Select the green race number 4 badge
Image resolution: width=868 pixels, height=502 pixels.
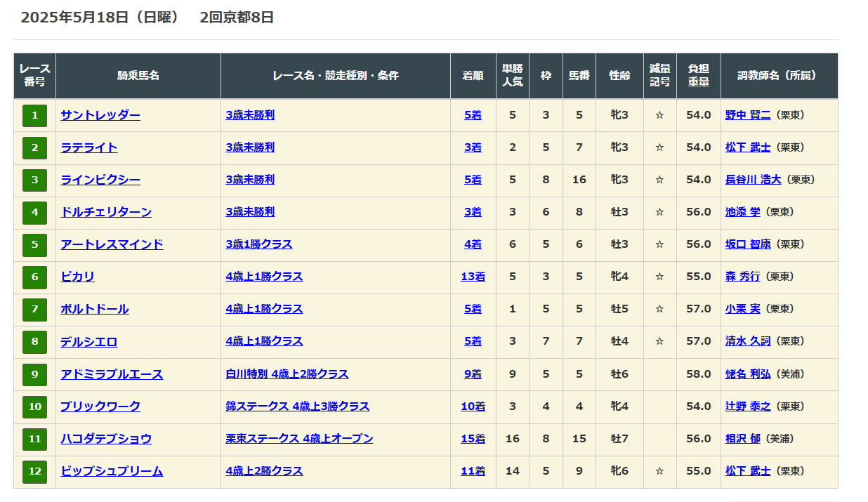coord(34,212)
